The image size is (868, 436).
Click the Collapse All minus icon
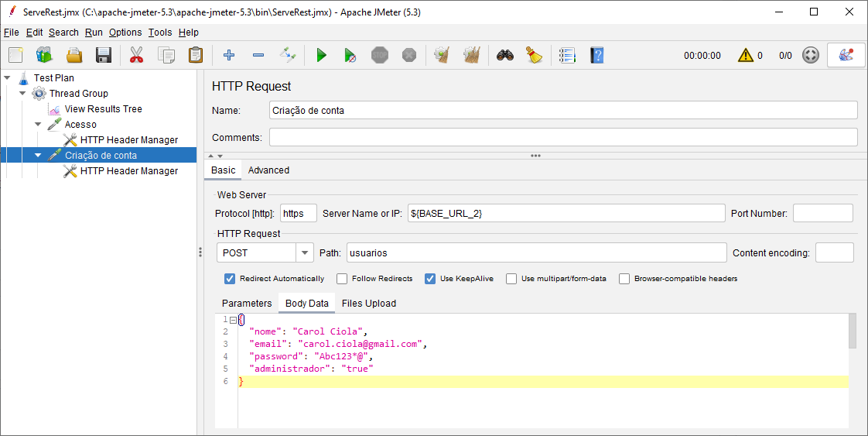(258, 55)
